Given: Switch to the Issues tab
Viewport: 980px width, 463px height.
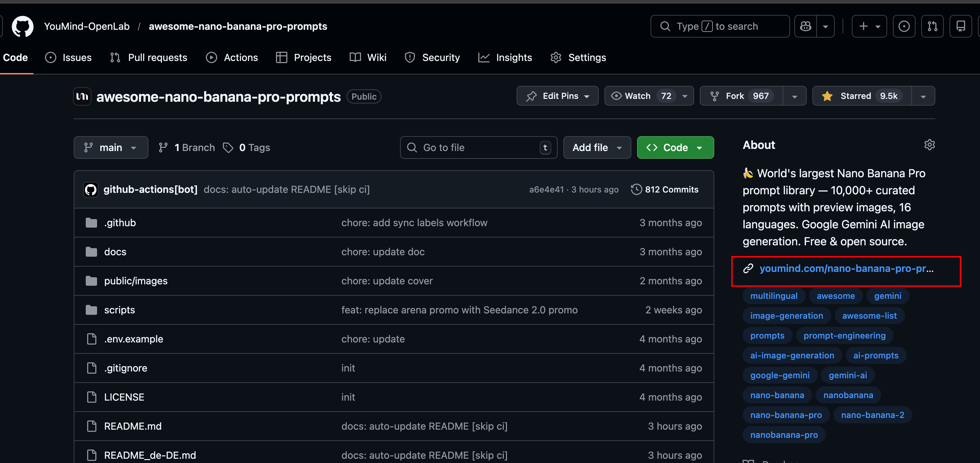Looking at the screenshot, I should (68, 57).
